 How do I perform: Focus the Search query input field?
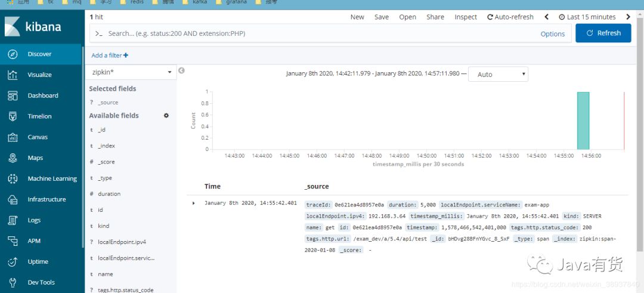pyautogui.click(x=320, y=33)
